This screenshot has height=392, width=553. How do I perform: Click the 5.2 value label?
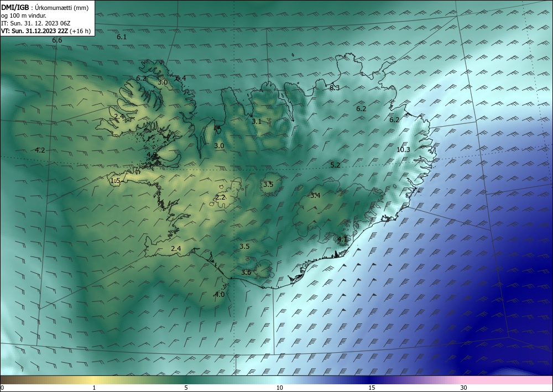(x=335, y=165)
